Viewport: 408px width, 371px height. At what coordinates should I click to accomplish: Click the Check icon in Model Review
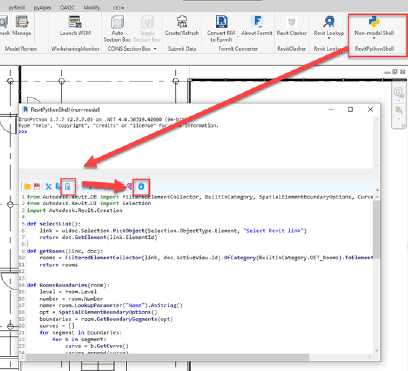[x=3, y=22]
